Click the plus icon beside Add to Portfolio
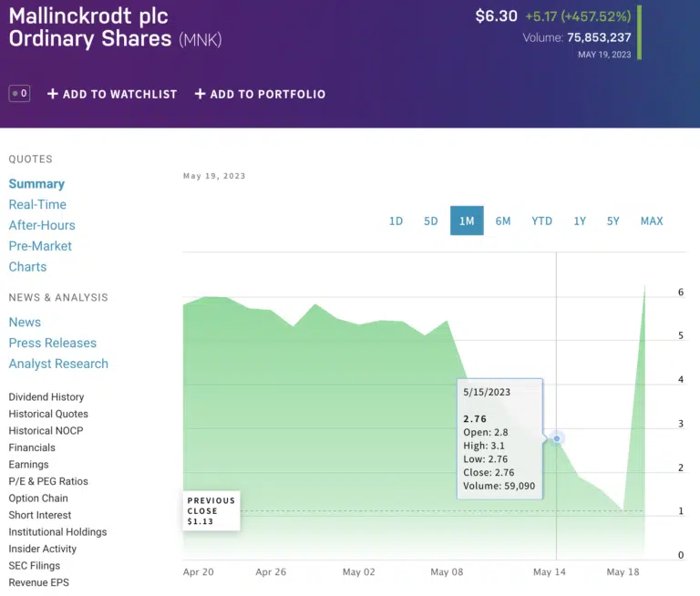Screen dimensions: 700x596 tap(200, 94)
